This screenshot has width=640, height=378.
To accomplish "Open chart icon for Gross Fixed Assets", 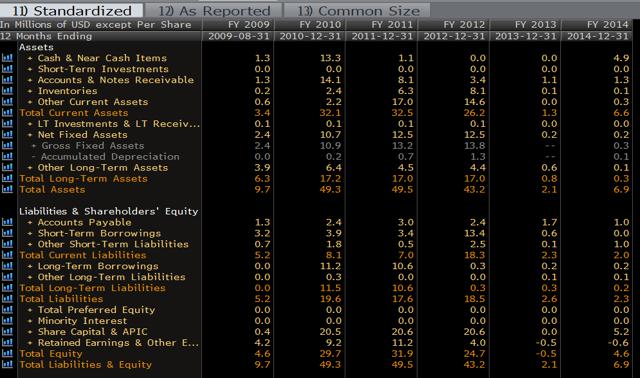I will 7,145.
